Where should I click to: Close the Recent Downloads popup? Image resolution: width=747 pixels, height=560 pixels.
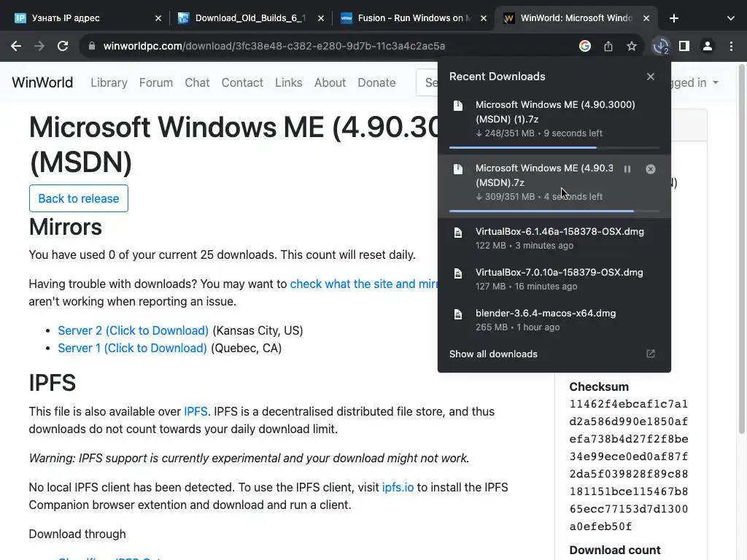(x=650, y=76)
